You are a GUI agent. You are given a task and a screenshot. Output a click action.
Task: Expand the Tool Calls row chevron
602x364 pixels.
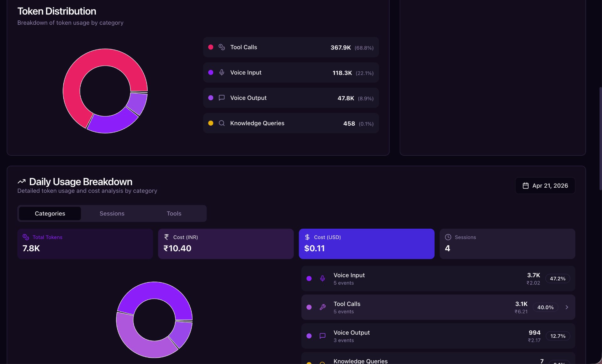click(x=567, y=307)
